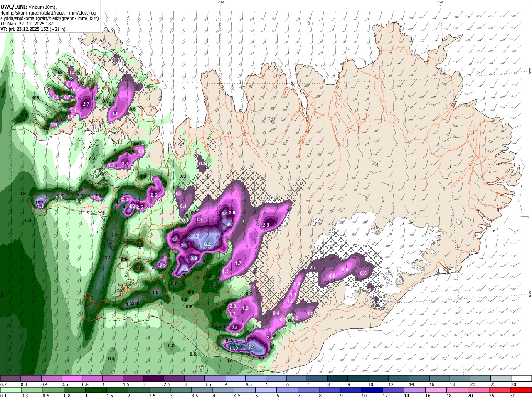This screenshot has width=532, height=399.
Task: Click the 7.9 precipitation value on the map
Action: point(251,347)
